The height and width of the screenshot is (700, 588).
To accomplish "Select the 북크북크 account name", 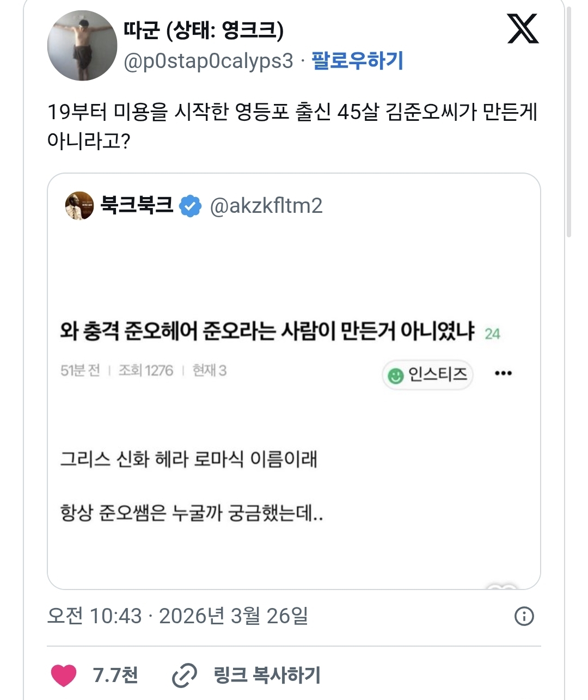I will click(137, 205).
